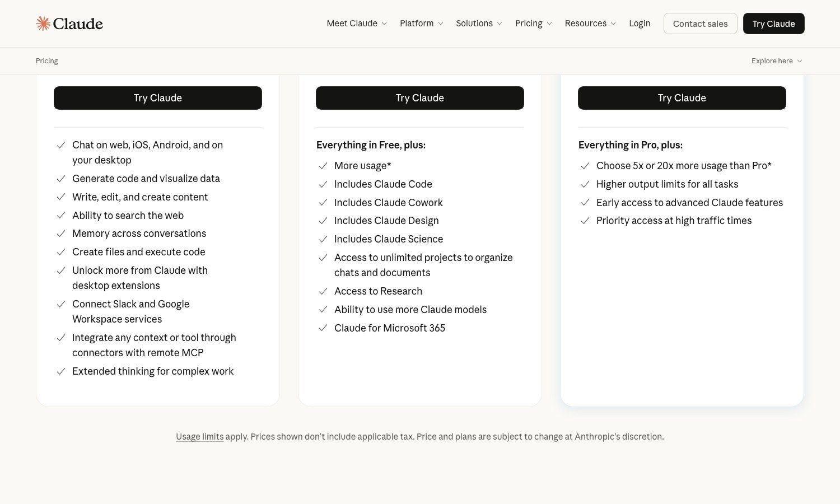Click the Pricing label in the sub-navigation bar
The image size is (840, 504).
47,61
